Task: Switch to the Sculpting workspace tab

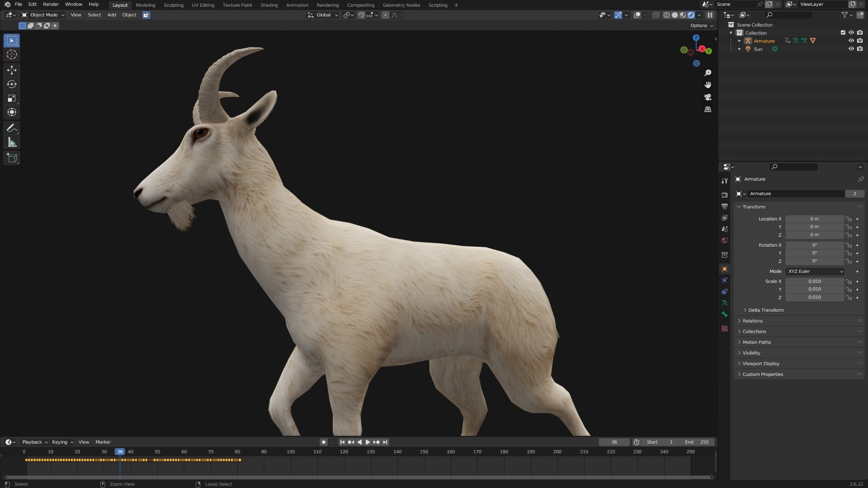Action: click(x=174, y=5)
